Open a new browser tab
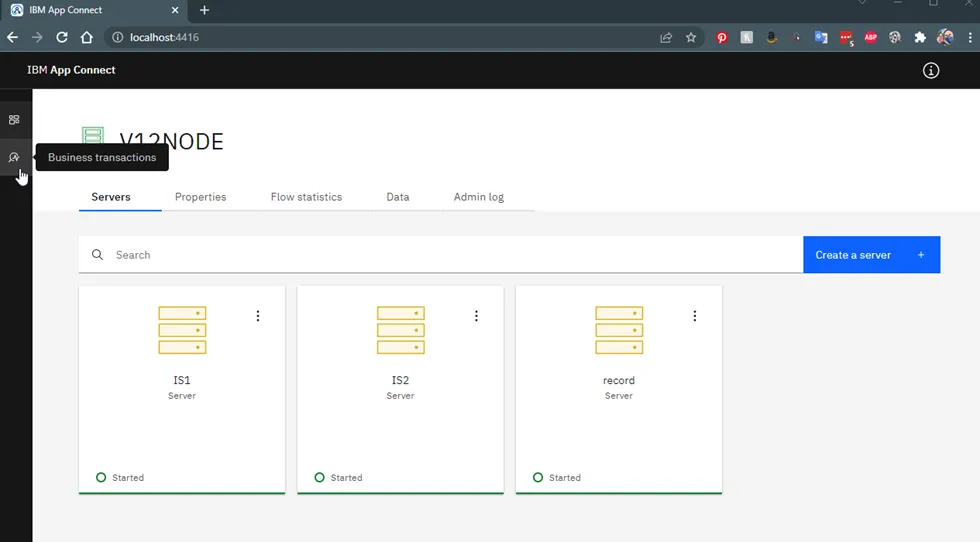 204,10
